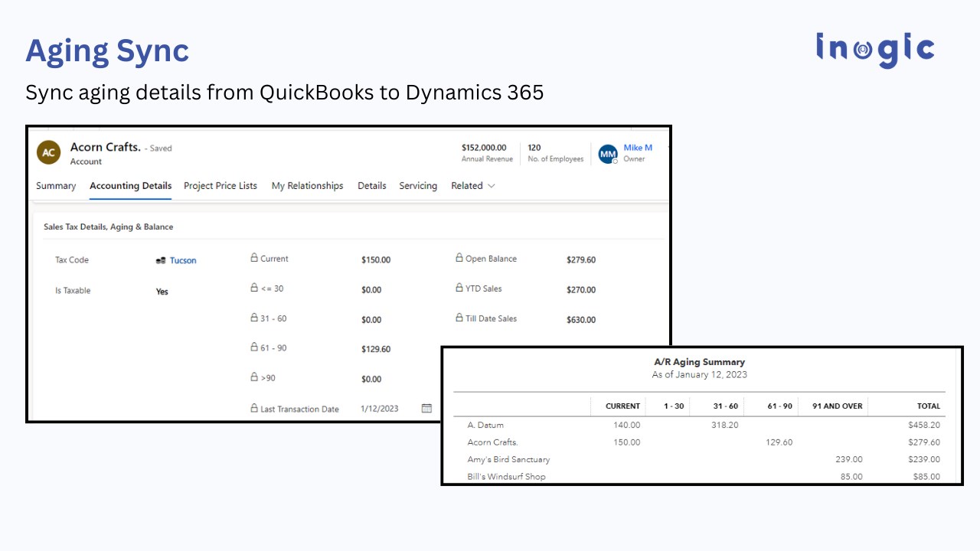
Task: Click the Sales Tax Details, Aging & Balance header
Action: point(109,227)
